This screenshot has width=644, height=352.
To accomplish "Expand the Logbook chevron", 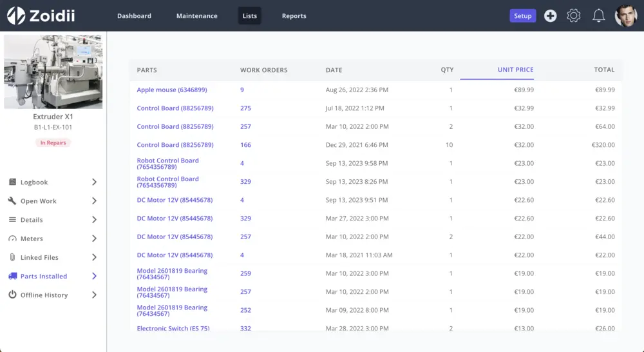I will click(94, 182).
